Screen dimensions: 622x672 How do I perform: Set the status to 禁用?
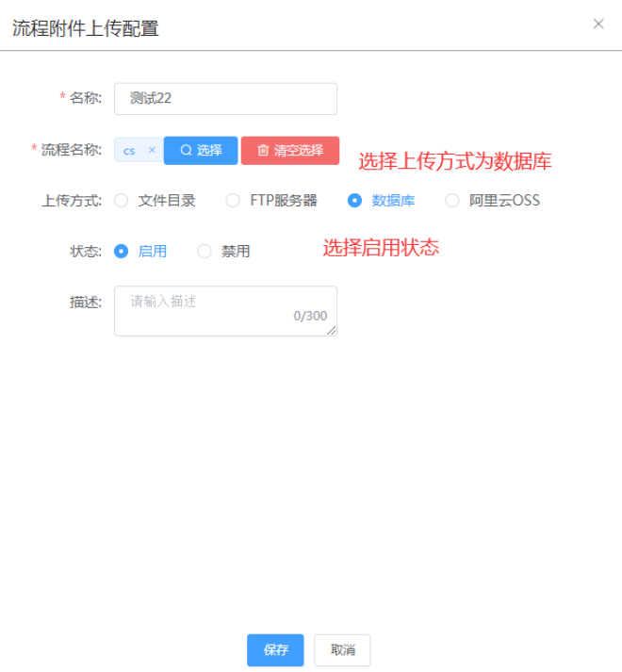click(205, 251)
